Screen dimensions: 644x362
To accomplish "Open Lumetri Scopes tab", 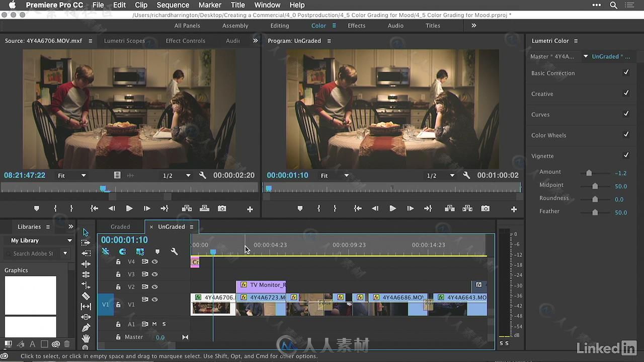I will tap(124, 41).
